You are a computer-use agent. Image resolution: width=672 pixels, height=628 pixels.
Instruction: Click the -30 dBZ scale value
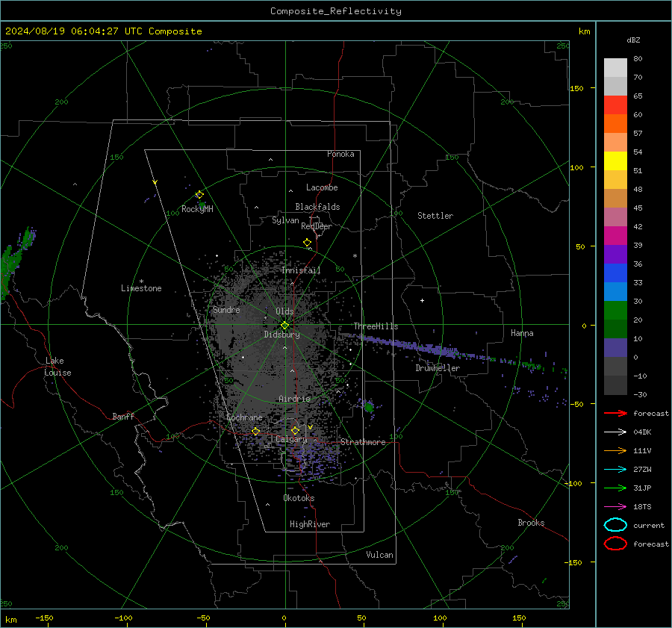coord(640,395)
